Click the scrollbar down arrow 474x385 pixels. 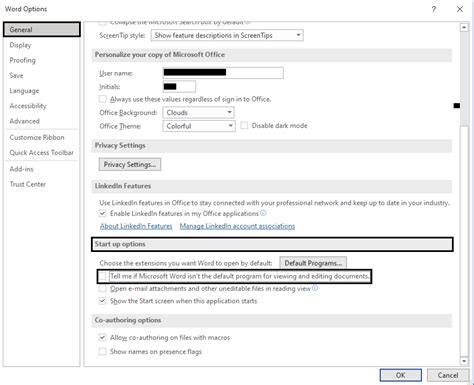pos(464,361)
